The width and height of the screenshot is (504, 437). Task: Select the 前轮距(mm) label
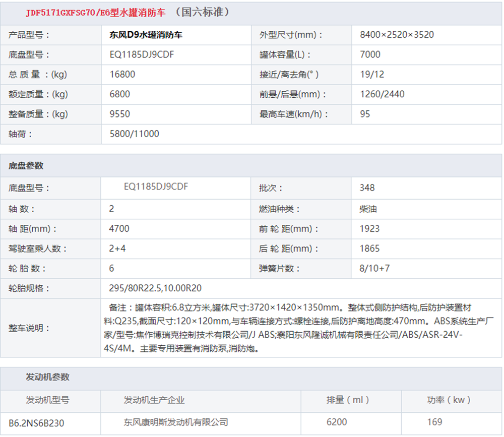289,229
